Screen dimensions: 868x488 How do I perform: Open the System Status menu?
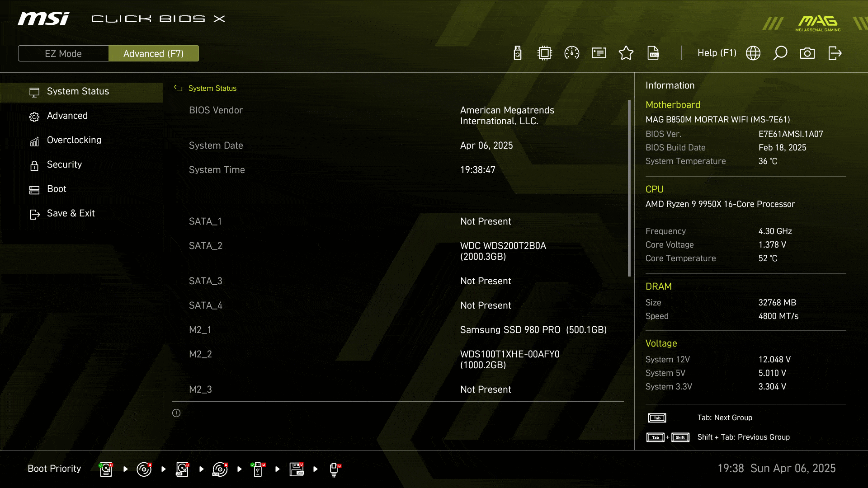[81, 91]
